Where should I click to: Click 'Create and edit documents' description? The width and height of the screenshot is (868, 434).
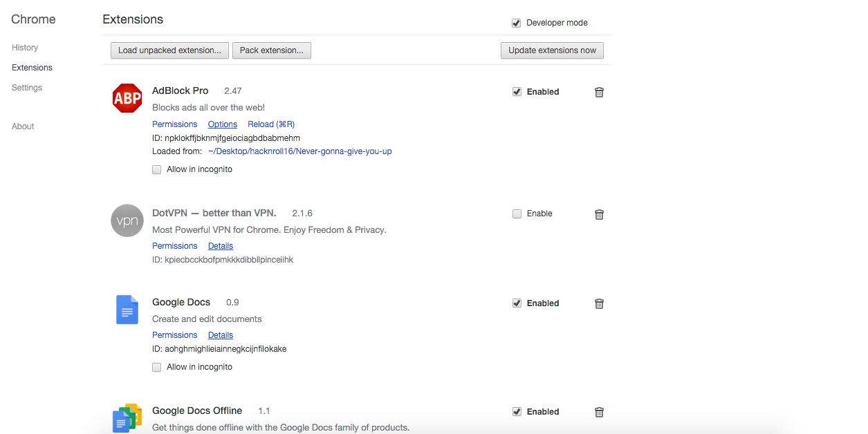[x=207, y=319]
